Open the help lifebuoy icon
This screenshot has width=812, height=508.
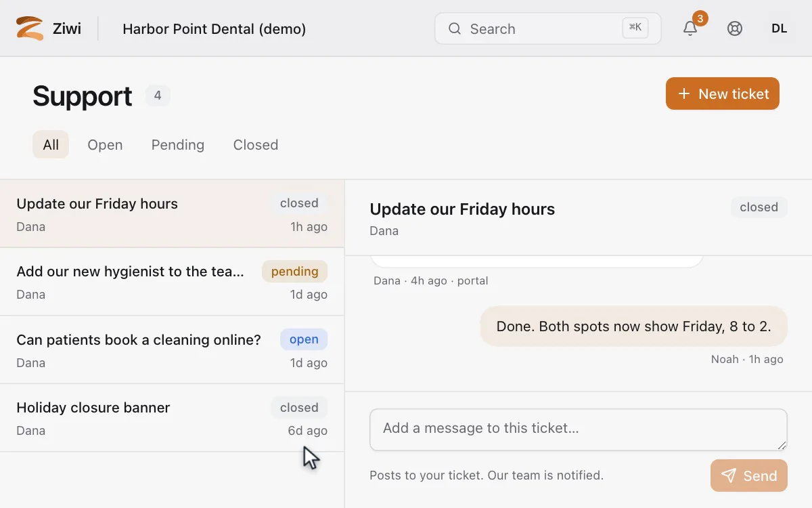tap(735, 28)
